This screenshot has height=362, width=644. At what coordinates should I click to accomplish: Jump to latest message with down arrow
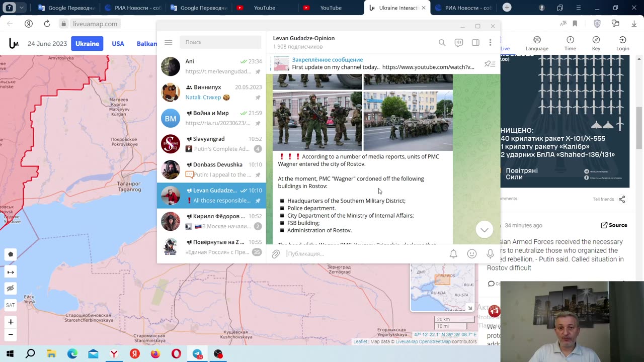[484, 230]
